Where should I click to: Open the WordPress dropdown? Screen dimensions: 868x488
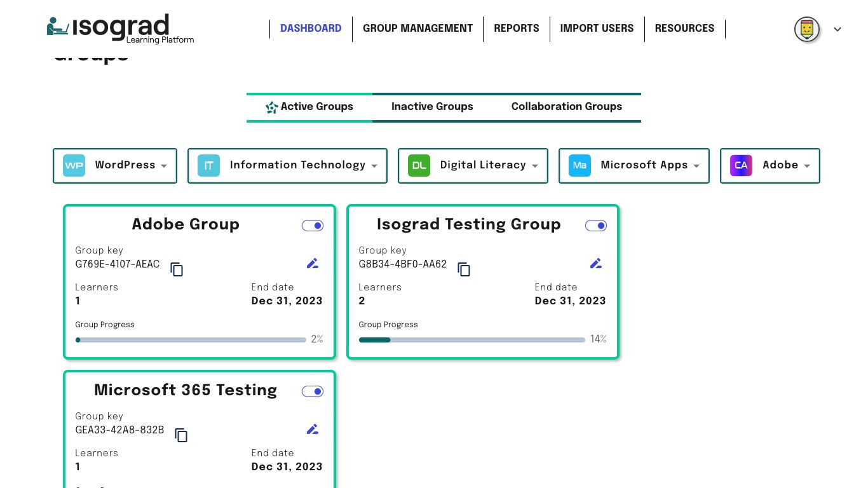[115, 166]
